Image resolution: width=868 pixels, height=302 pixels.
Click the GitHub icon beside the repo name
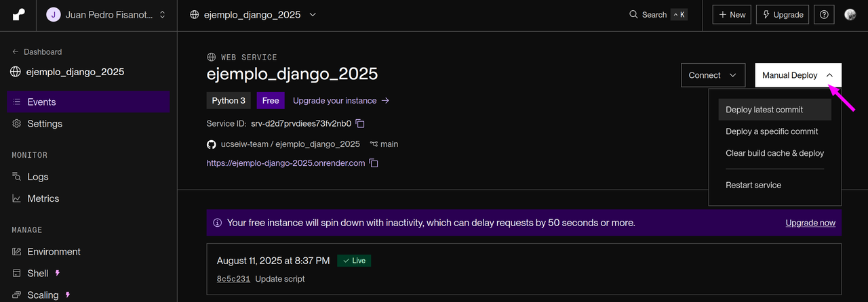click(x=212, y=144)
